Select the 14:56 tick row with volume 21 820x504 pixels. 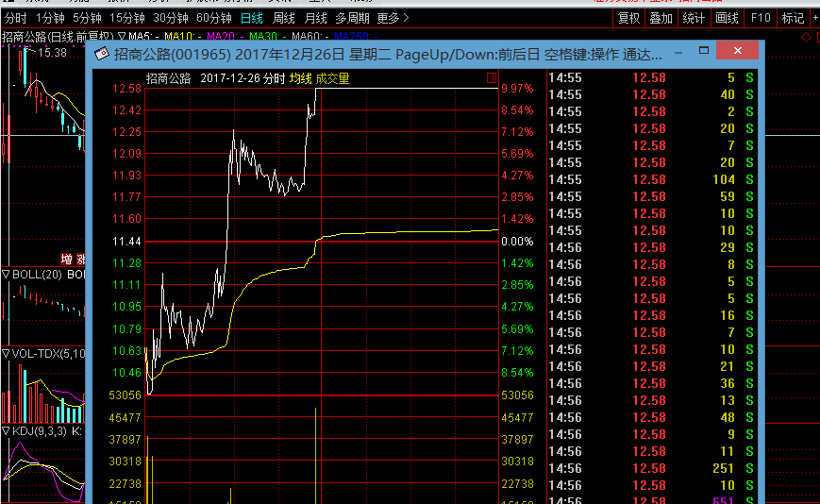651,366
